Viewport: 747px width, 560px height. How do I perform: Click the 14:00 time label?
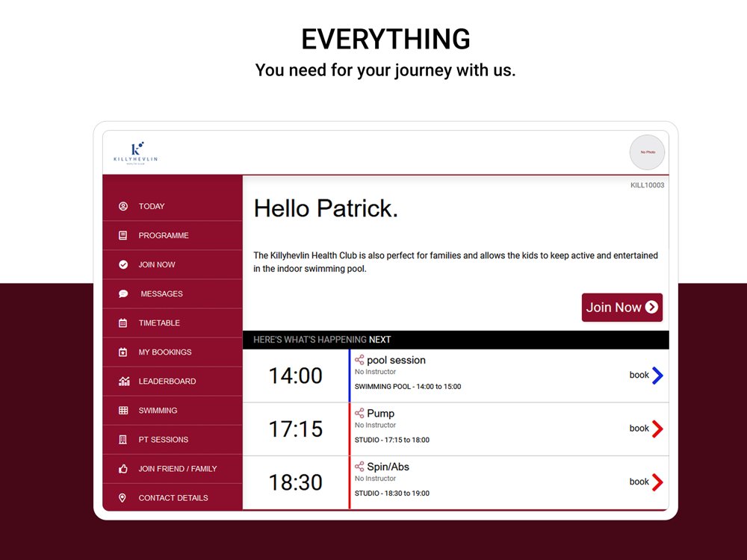point(295,376)
